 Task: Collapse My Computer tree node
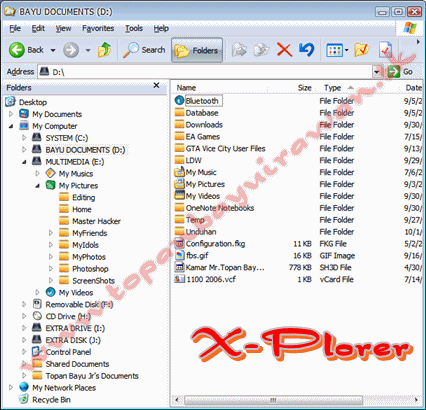tap(11, 126)
